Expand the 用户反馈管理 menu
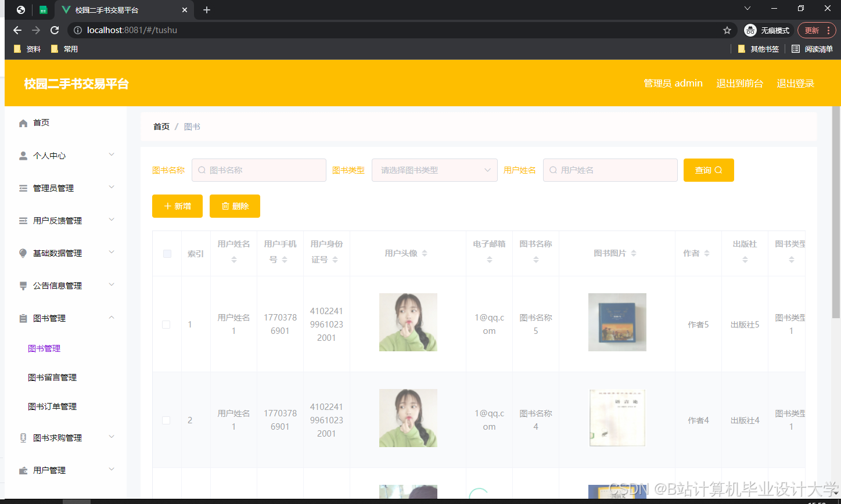The width and height of the screenshot is (841, 504). click(112, 219)
